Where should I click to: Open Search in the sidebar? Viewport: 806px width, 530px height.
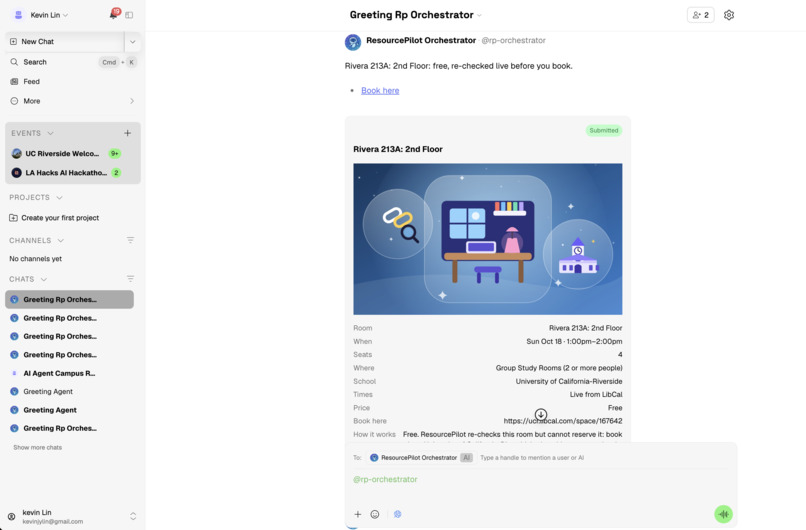72,62
